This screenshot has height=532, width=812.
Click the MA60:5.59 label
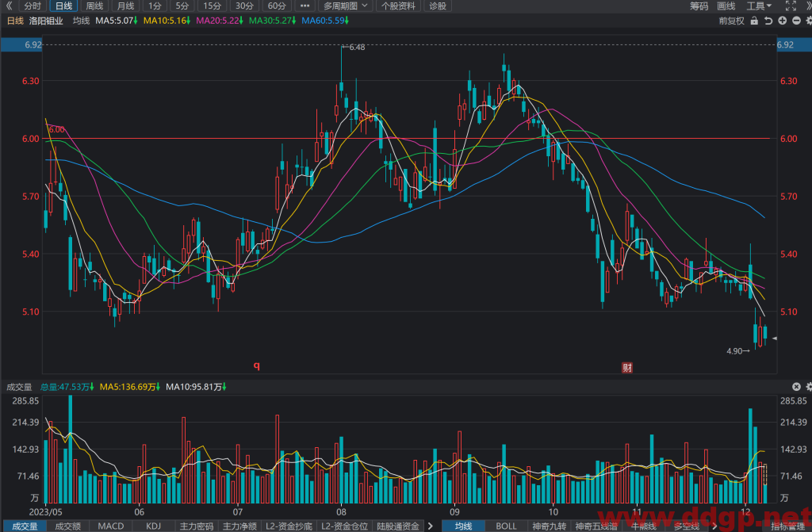325,21
